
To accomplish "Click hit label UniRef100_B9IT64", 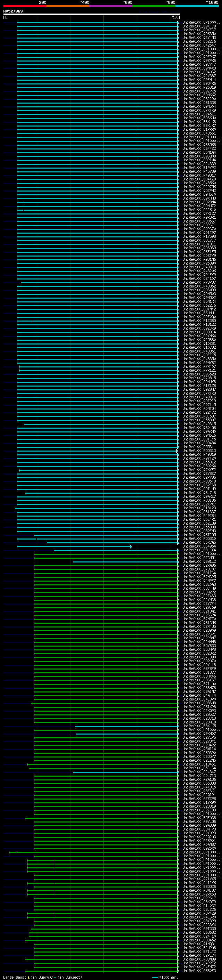I will click(x=199, y=573).
